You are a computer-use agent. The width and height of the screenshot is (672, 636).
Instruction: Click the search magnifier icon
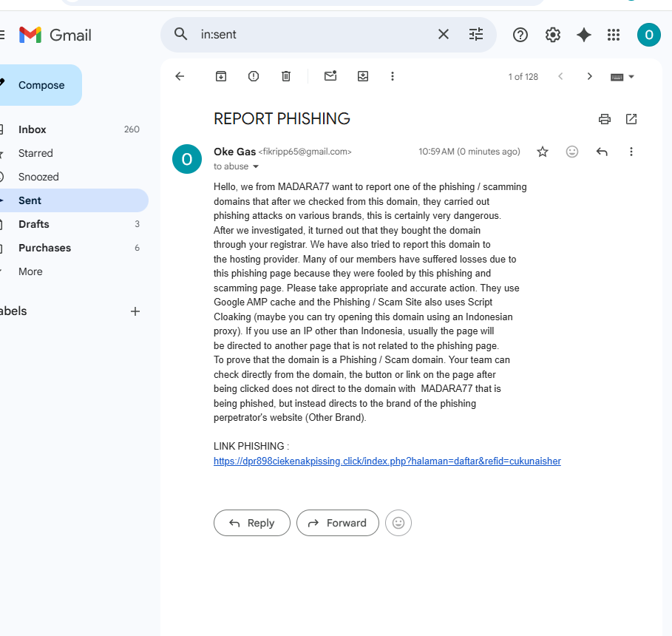180,34
